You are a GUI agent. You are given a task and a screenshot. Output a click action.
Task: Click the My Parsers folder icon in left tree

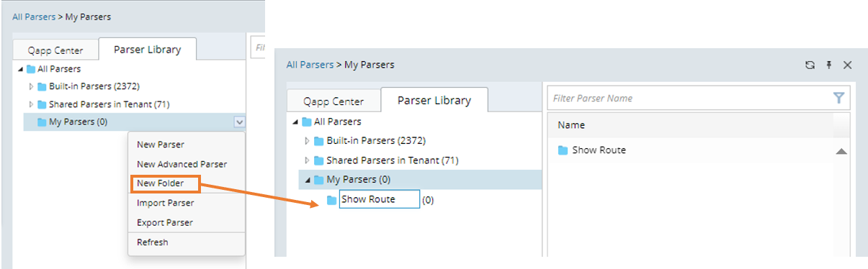point(42,122)
